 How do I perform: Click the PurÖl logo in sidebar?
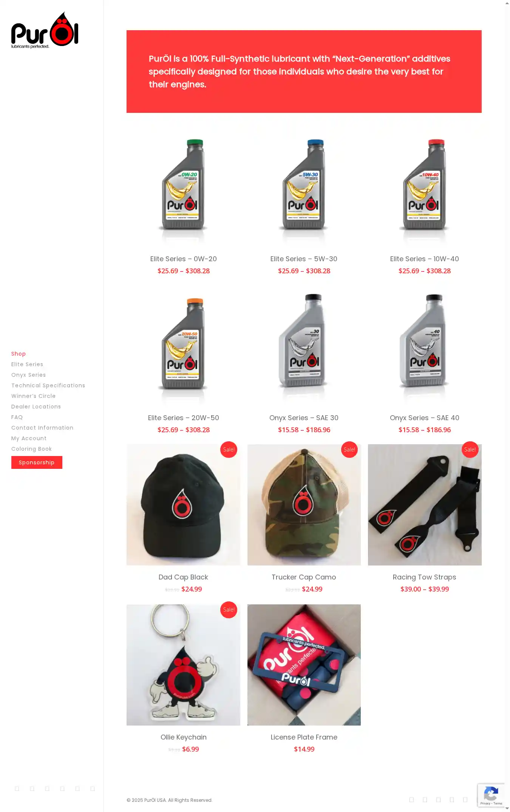(45, 30)
